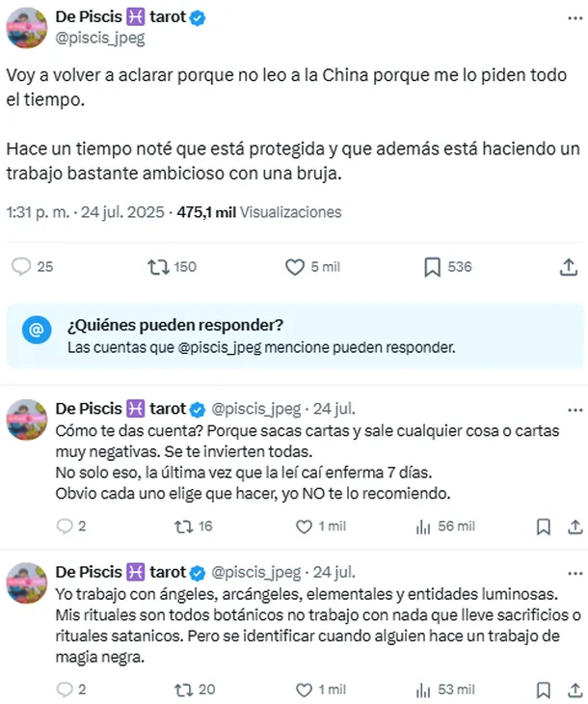
Task: Like the main tweet with 5 mil likes
Action: coord(295,267)
